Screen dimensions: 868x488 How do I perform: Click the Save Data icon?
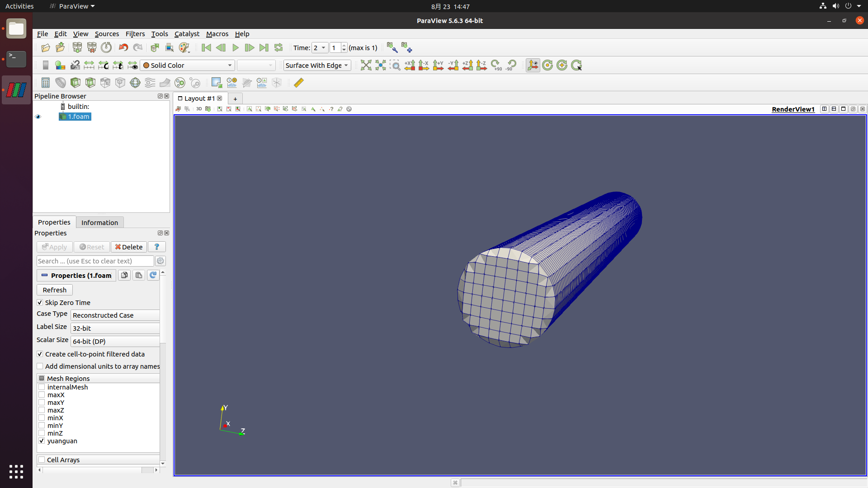click(60, 48)
